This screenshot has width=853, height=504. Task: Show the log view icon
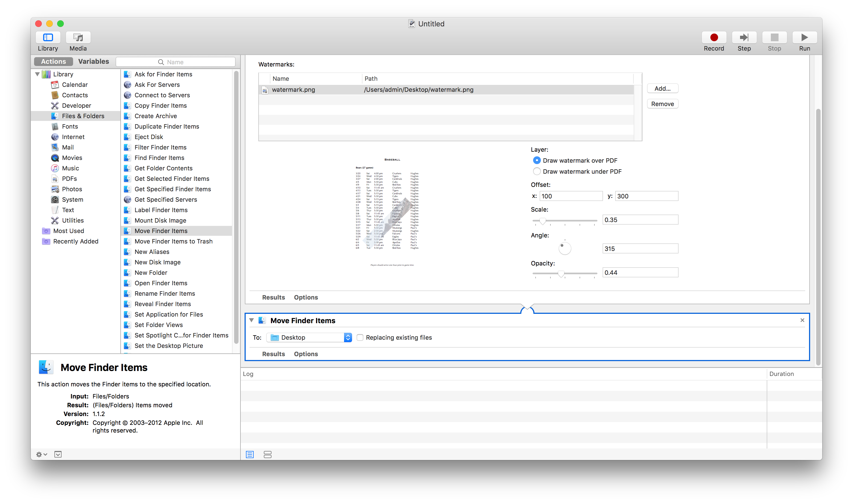pos(250,455)
